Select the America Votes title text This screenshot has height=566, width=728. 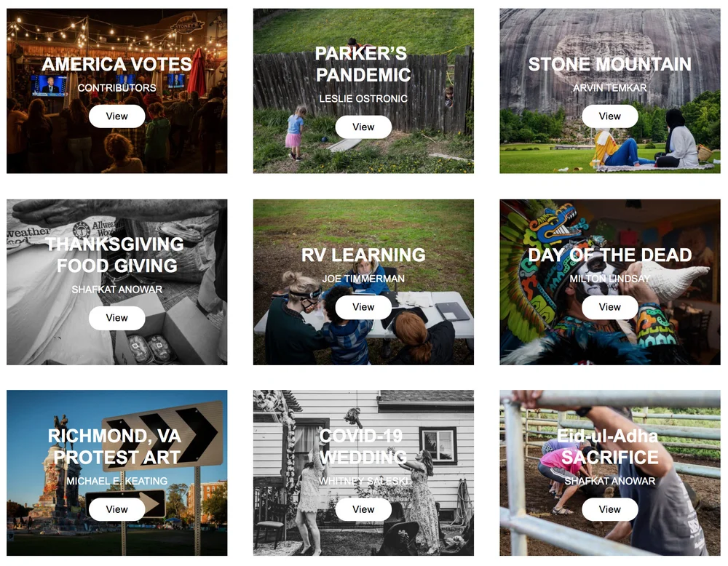point(116,64)
